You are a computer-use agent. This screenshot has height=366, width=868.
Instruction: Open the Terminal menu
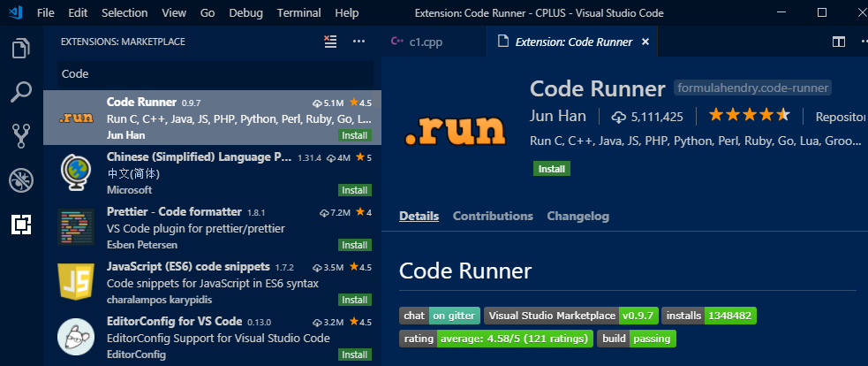click(x=299, y=12)
